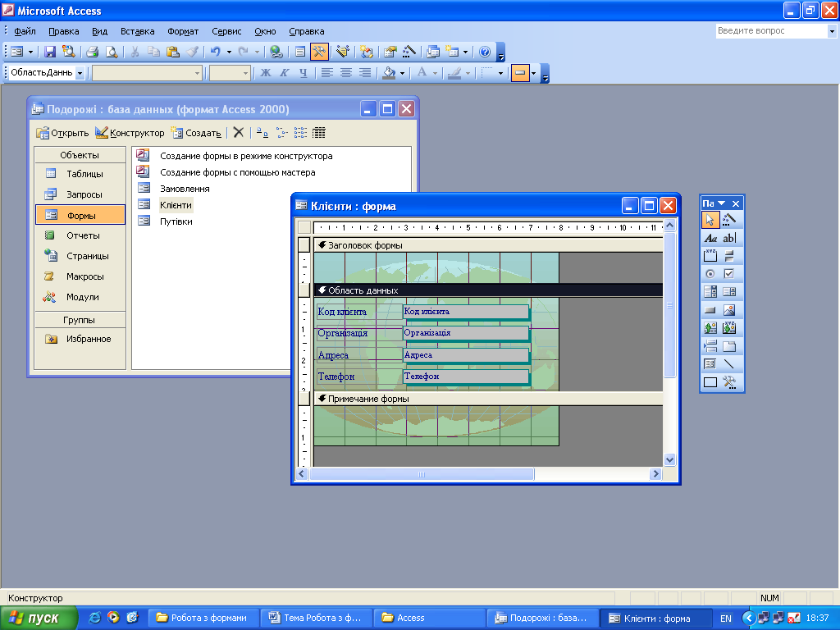Expand the special effect dropdown arrow

(533, 73)
